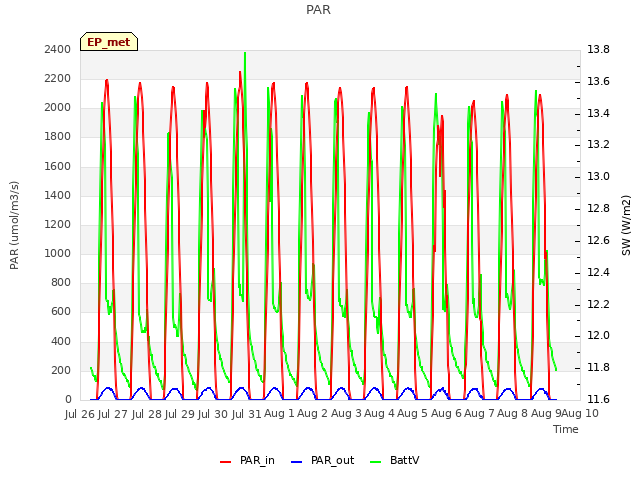Toggle the PAR_in legend entry
The width and height of the screenshot is (640, 480).
point(247,460)
